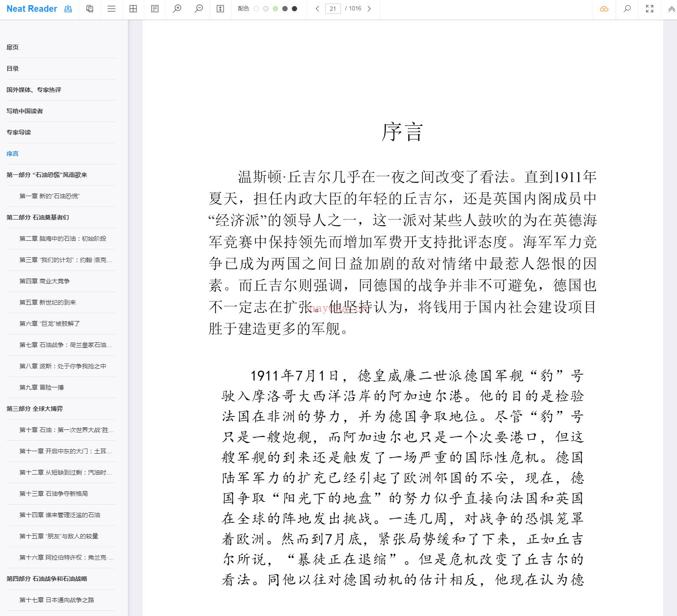Viewport: 677px width, 616px height.
Task: Switch to the grid layout view icon
Action: point(133,9)
